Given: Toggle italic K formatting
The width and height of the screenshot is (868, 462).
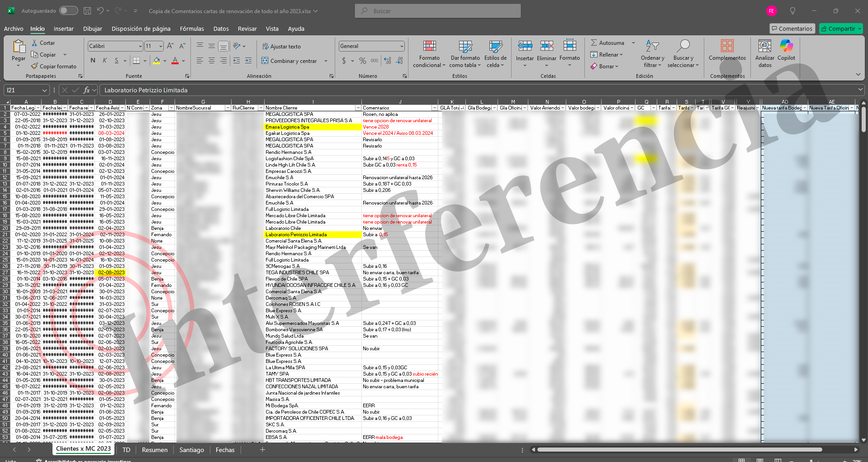Looking at the screenshot, I should click(105, 61).
